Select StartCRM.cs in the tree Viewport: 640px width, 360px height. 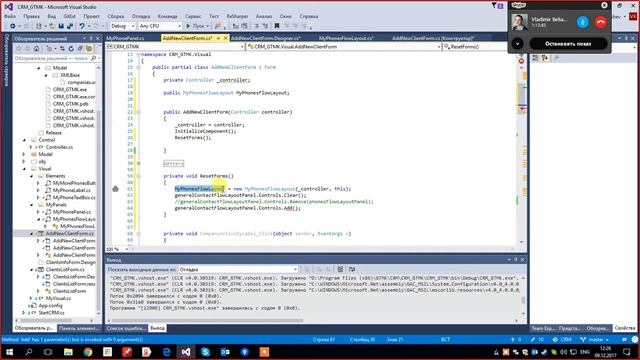coord(51,313)
